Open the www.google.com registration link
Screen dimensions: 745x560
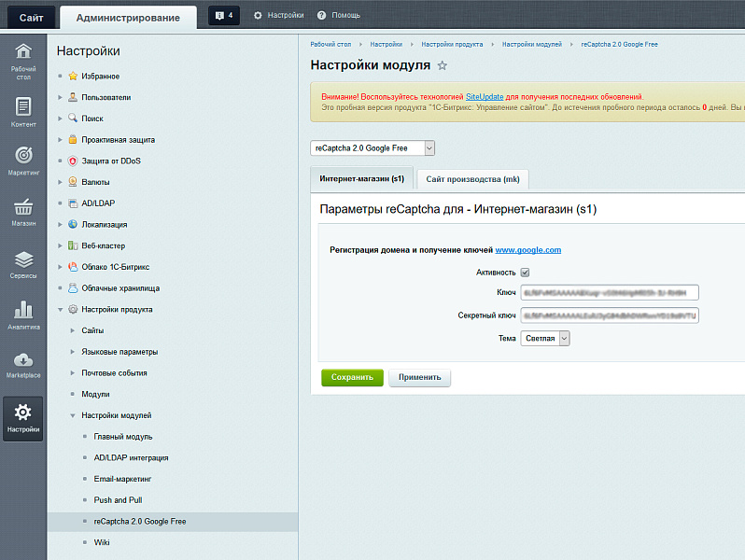pos(527,250)
